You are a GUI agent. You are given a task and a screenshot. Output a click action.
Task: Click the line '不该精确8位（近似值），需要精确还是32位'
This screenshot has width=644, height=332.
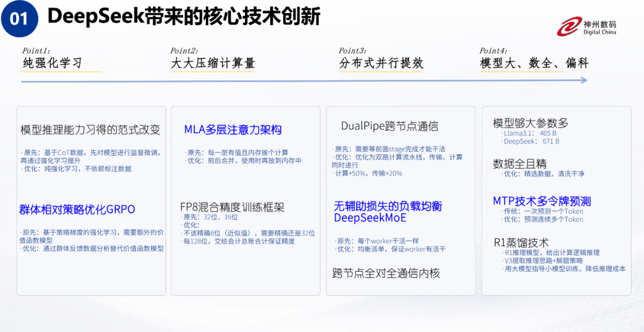tap(248, 233)
